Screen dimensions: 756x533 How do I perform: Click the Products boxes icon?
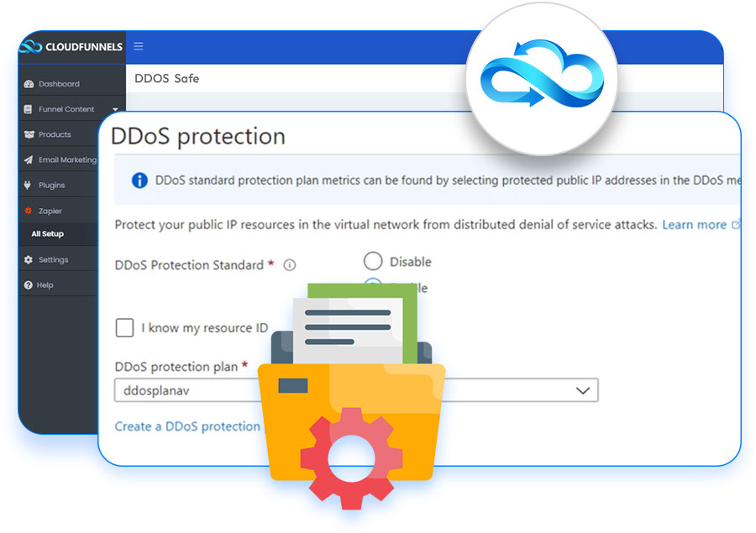[29, 134]
